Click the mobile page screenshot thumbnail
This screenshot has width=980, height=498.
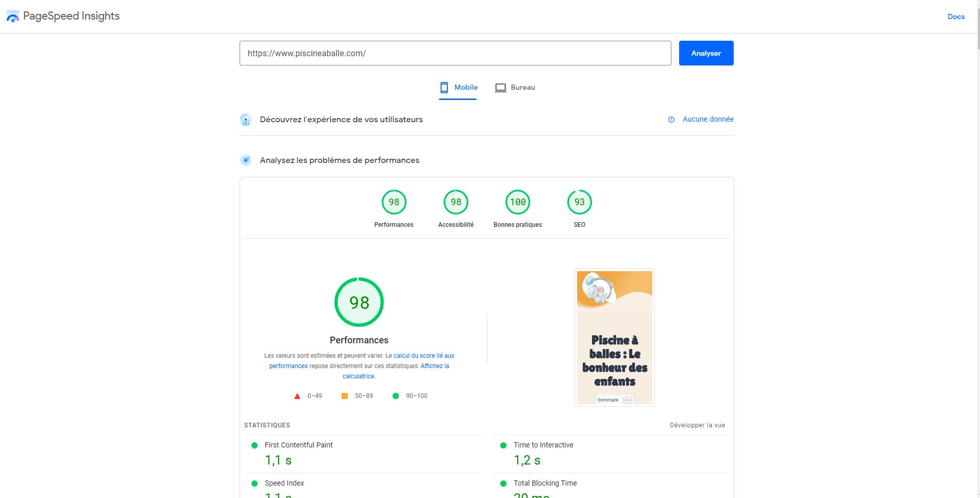tap(615, 338)
